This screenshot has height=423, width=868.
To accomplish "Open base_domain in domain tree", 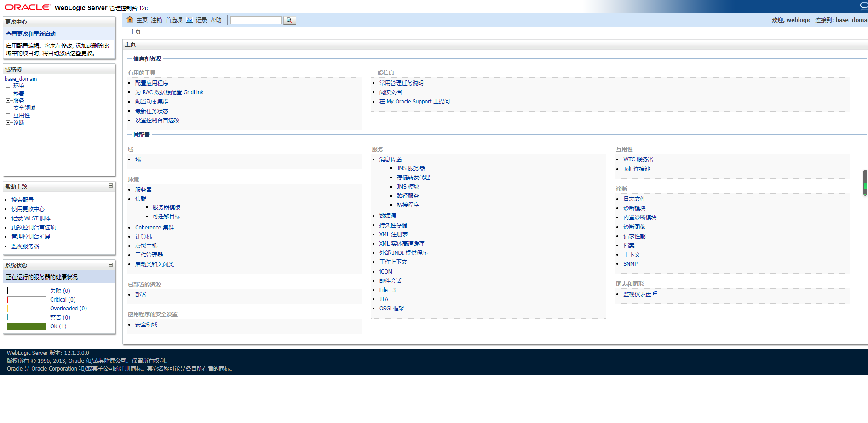I will tap(21, 79).
